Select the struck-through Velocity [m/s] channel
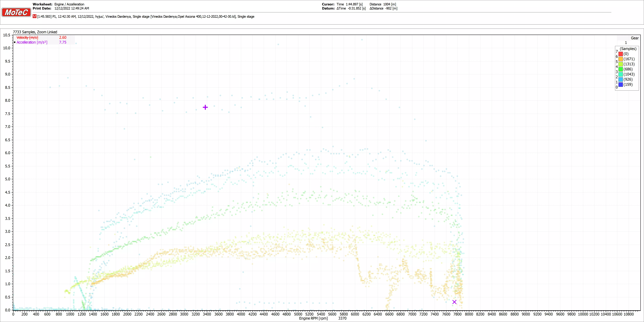Image resolution: width=644 pixels, height=322 pixels. (x=27, y=38)
